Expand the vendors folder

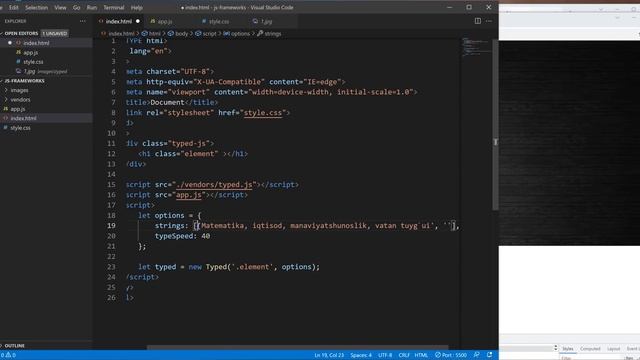(20, 100)
